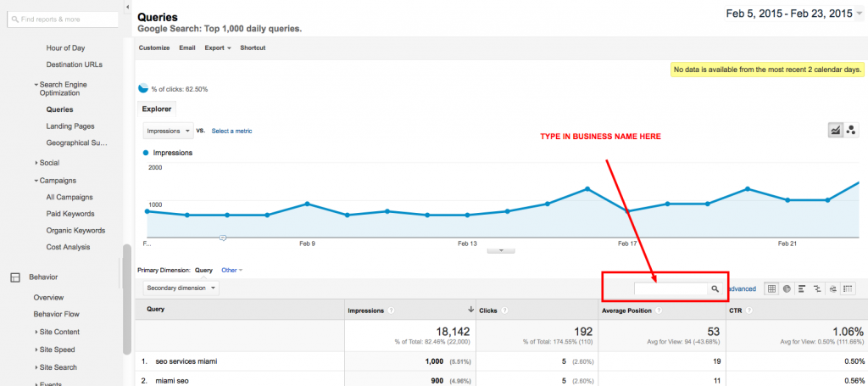Sort by Impressions descending arrow

[x=470, y=310]
